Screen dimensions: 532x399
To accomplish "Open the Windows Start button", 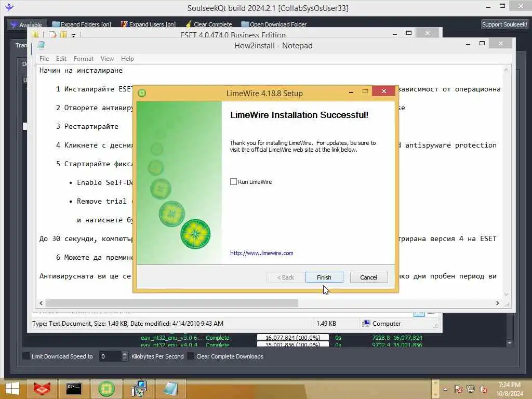I will [12, 389].
